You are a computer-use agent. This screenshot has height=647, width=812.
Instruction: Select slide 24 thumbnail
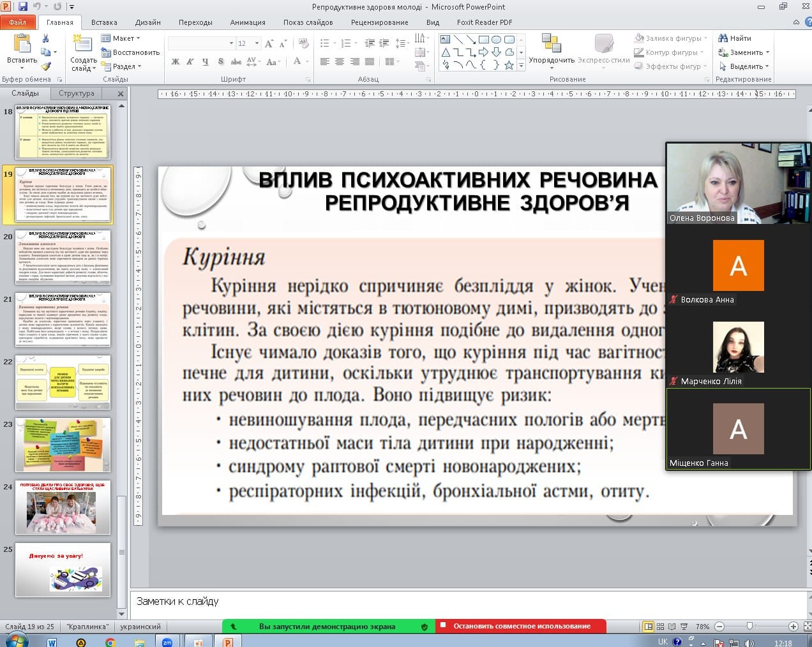pos(63,507)
